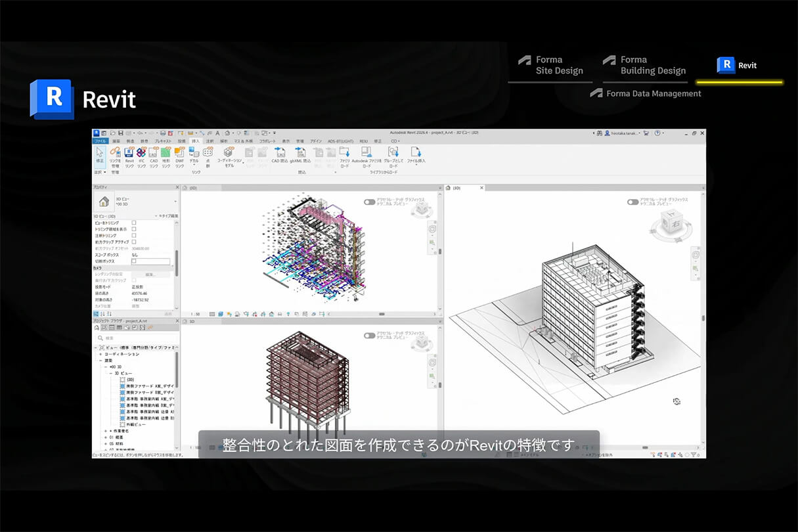Collapse the 建築 tree node
The height and width of the screenshot is (532, 798).
[x=100, y=361]
